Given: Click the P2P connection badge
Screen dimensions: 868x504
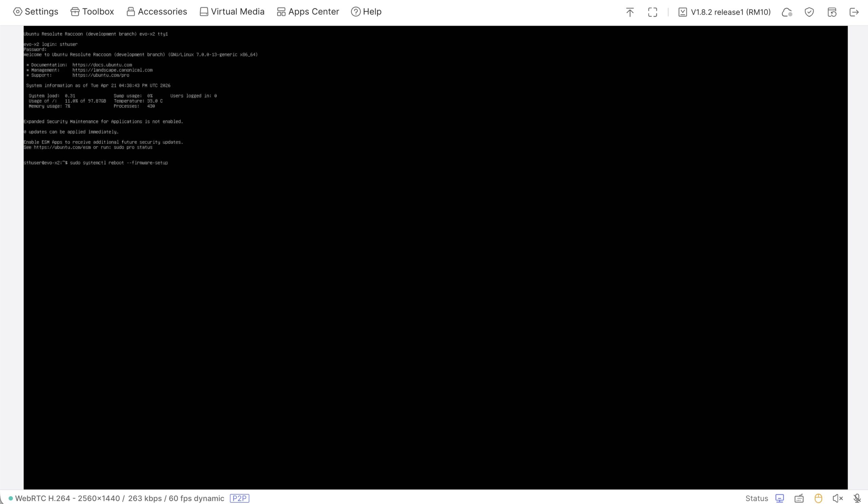Looking at the screenshot, I should pyautogui.click(x=239, y=498).
